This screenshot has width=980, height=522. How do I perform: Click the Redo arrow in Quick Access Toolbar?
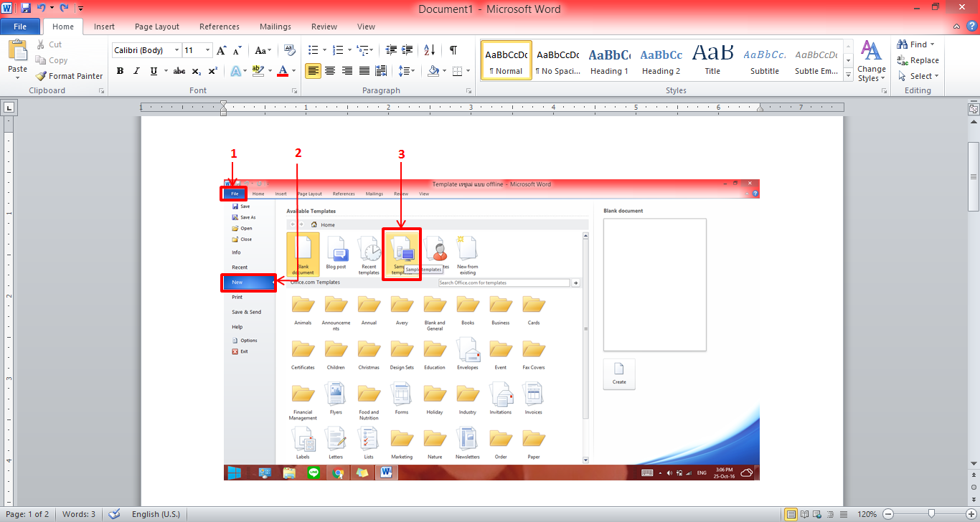65,8
